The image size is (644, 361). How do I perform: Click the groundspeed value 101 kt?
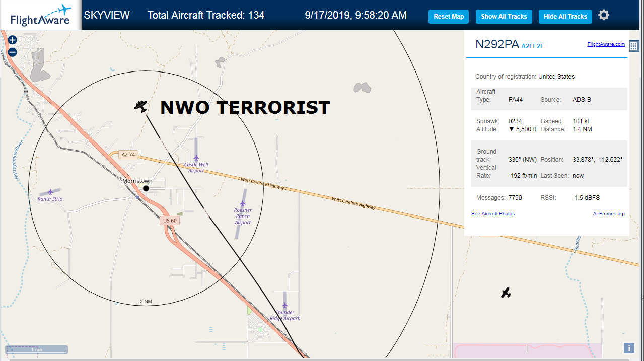pyautogui.click(x=581, y=121)
